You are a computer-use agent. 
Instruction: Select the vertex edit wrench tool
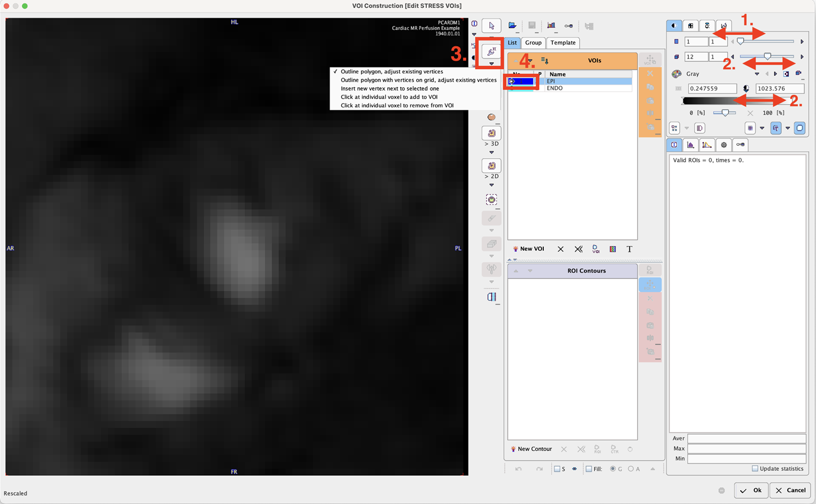(492, 51)
